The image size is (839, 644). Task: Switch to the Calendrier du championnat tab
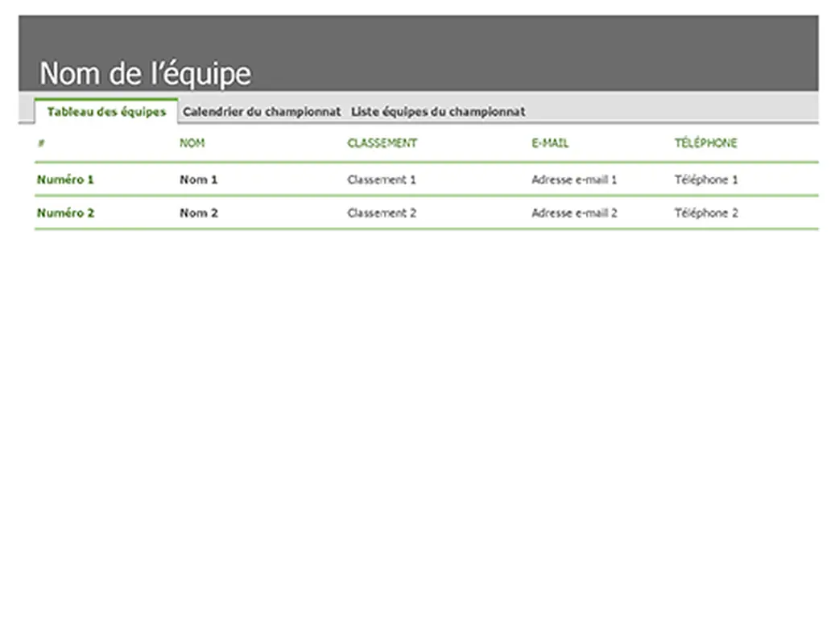pyautogui.click(x=262, y=111)
